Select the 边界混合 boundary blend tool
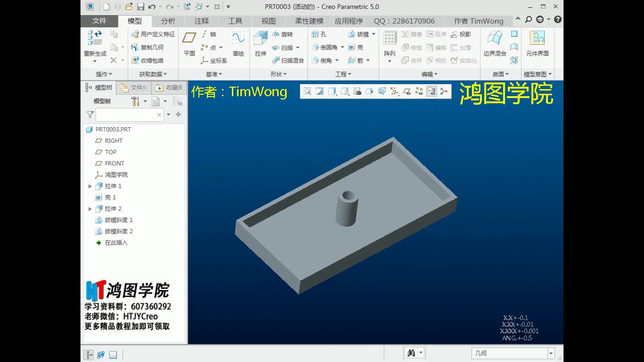 pyautogui.click(x=495, y=43)
